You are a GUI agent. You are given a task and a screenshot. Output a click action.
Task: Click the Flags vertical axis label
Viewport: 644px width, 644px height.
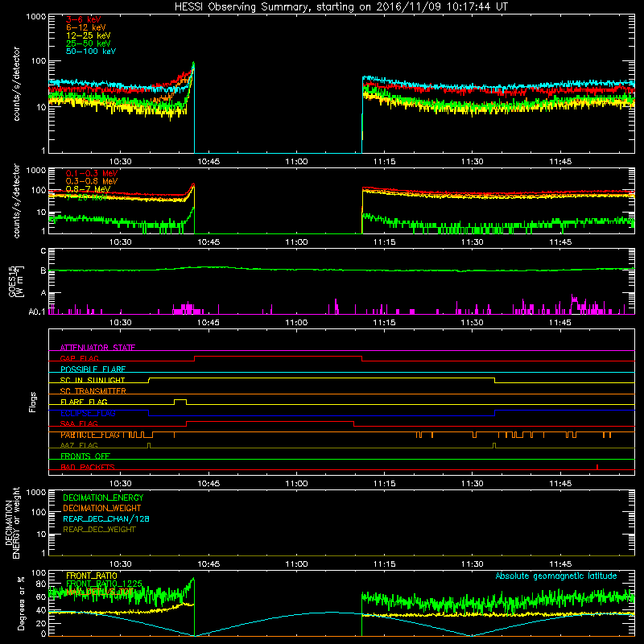point(33,402)
